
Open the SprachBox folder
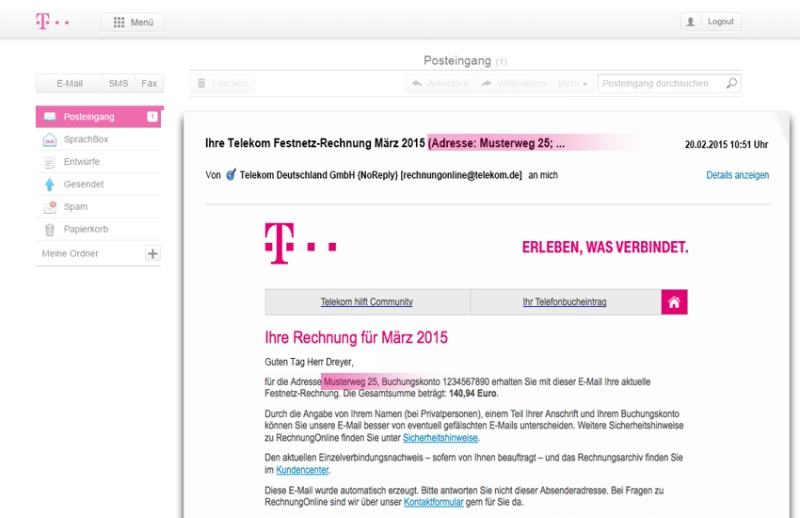99,139
